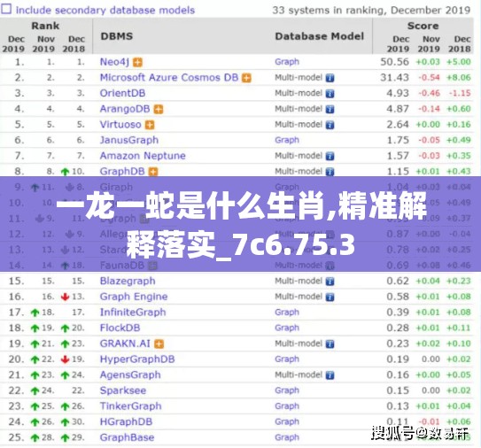Open the GraphBase link
Screen dimensions: 481x448
coord(127,437)
